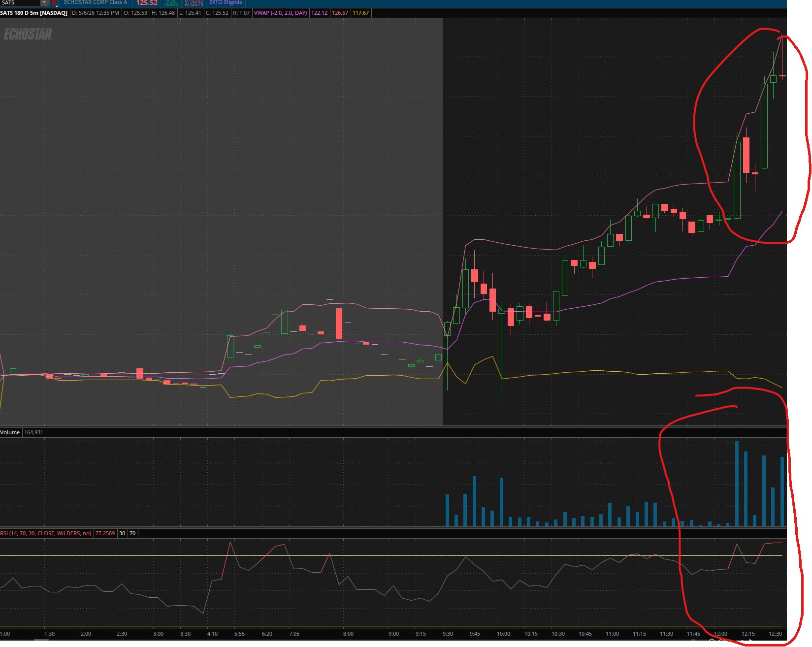This screenshot has height=647, width=812.
Task: Open the VWAP study label settings
Action: click(280, 13)
